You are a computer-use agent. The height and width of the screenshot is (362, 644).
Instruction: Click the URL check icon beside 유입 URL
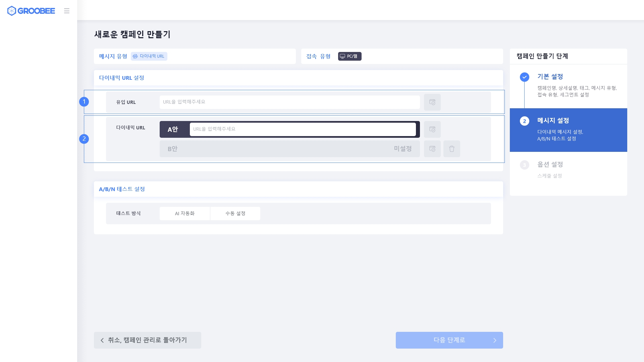(432, 102)
